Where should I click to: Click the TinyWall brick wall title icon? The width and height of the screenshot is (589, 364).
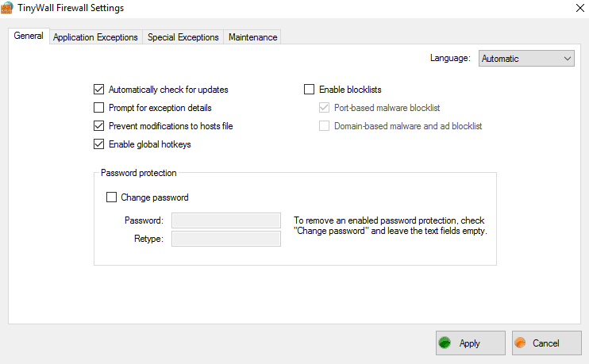[x=7, y=8]
